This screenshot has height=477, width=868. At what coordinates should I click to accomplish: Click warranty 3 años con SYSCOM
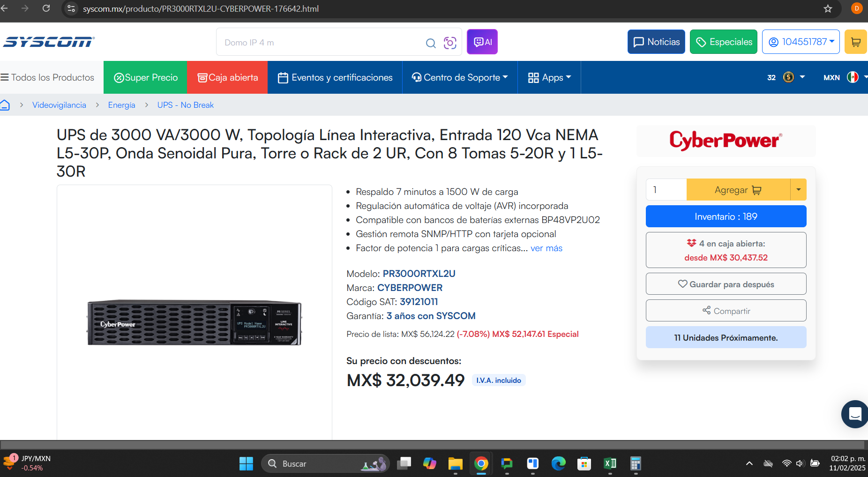pyautogui.click(x=431, y=316)
